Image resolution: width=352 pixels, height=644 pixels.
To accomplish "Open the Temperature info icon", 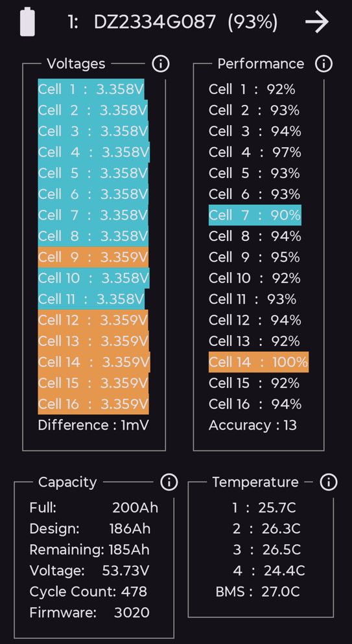I will click(329, 482).
